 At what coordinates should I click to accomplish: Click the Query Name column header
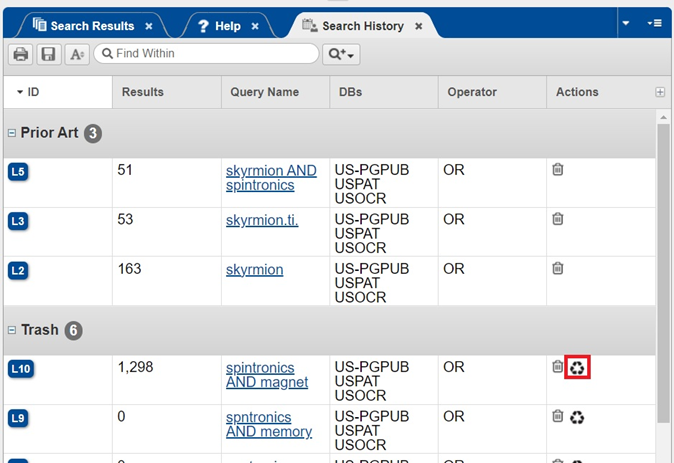pyautogui.click(x=276, y=92)
